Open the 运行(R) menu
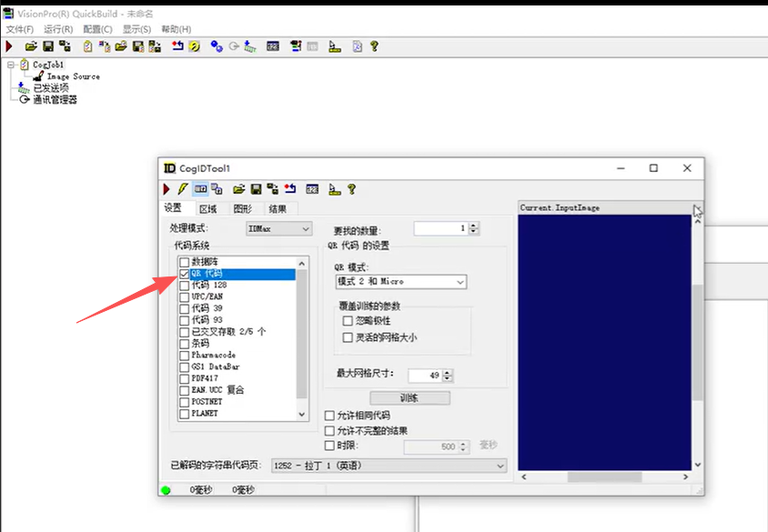768x532 pixels. tap(58, 29)
